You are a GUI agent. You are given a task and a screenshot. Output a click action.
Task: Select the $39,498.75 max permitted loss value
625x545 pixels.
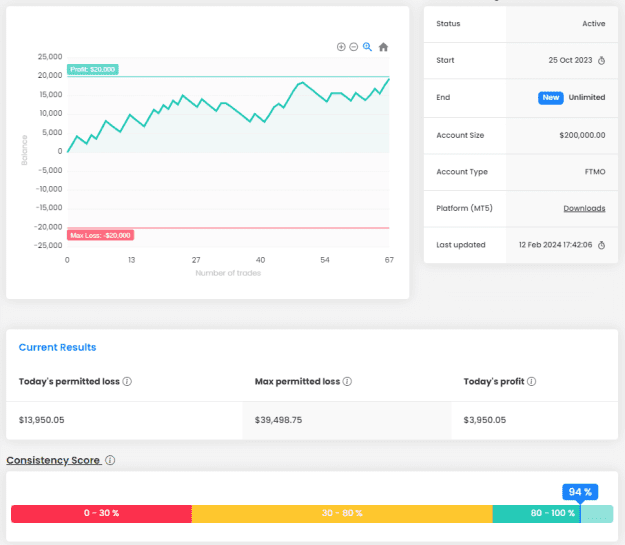[x=278, y=420]
